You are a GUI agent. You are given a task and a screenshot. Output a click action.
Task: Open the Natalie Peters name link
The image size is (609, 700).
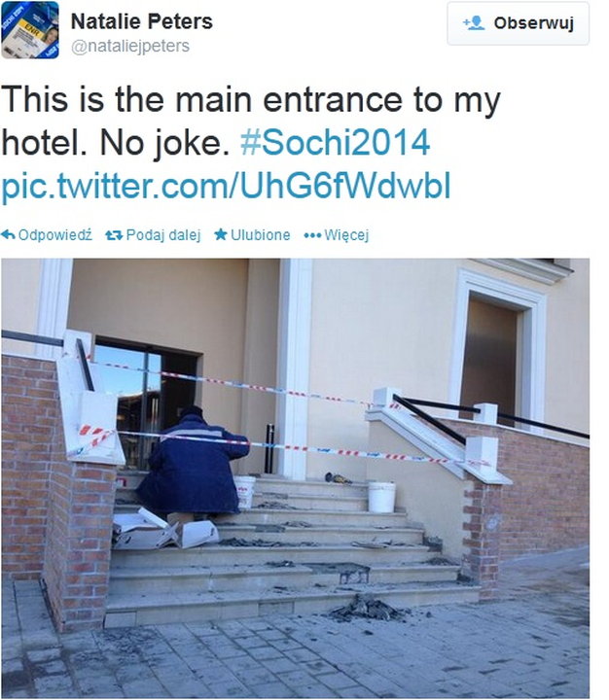pyautogui.click(x=142, y=21)
